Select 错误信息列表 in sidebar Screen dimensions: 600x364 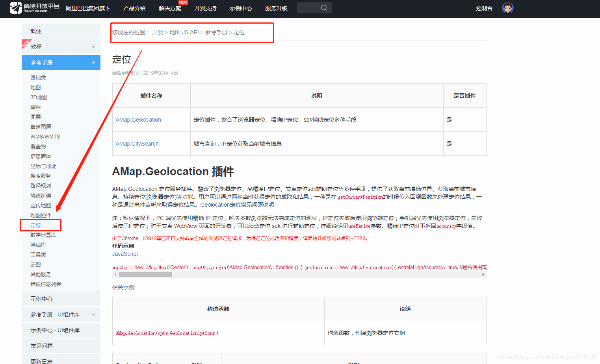[46, 284]
